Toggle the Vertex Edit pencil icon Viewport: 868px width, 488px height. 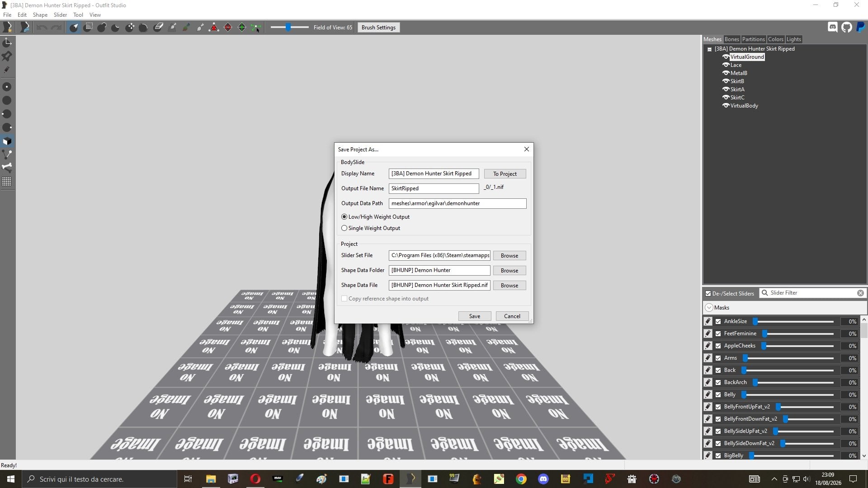coord(7,70)
